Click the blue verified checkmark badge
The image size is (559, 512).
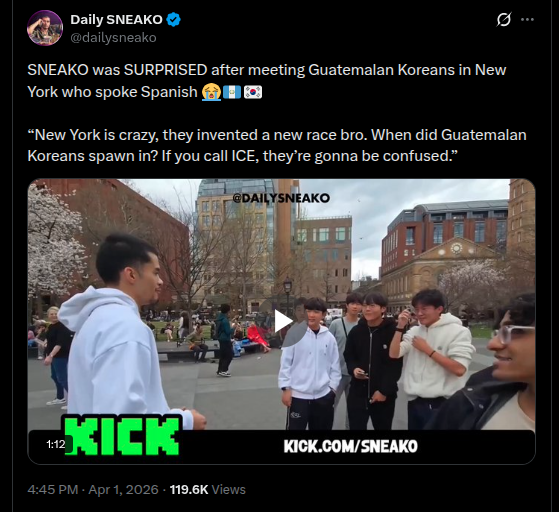click(x=174, y=20)
